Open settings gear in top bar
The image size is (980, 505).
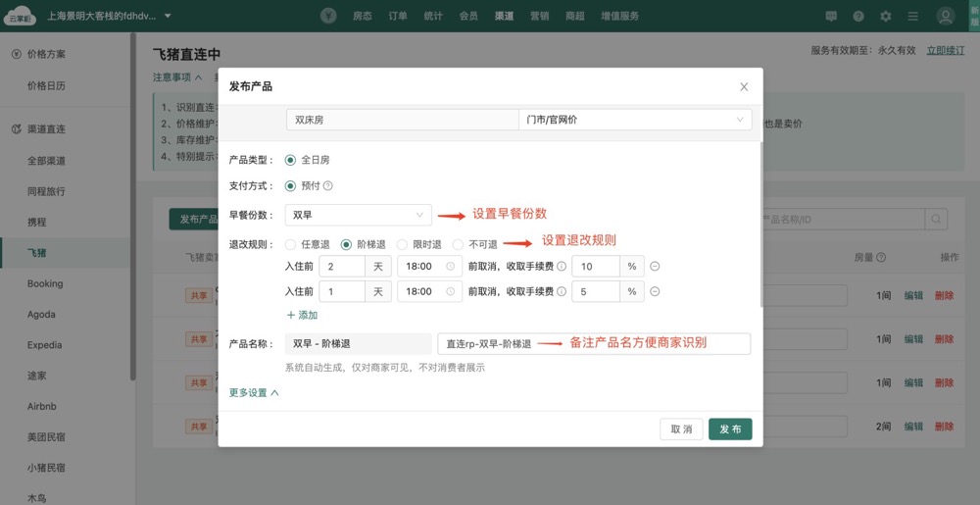886,16
